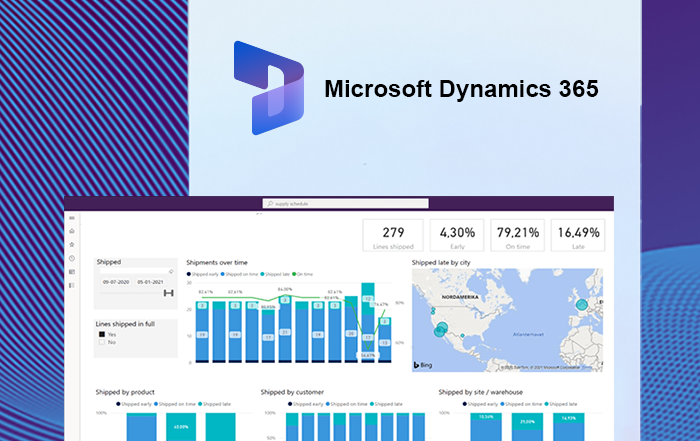Select bar segment labeled 13

coord(384,343)
